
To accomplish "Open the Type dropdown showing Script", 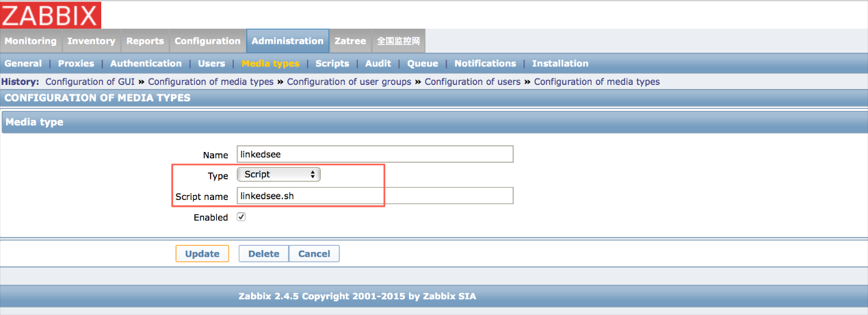I will [x=278, y=175].
